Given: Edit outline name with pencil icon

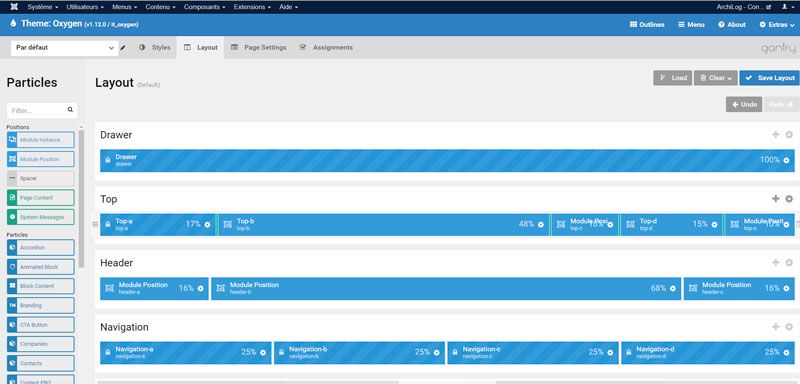Looking at the screenshot, I should [x=123, y=48].
